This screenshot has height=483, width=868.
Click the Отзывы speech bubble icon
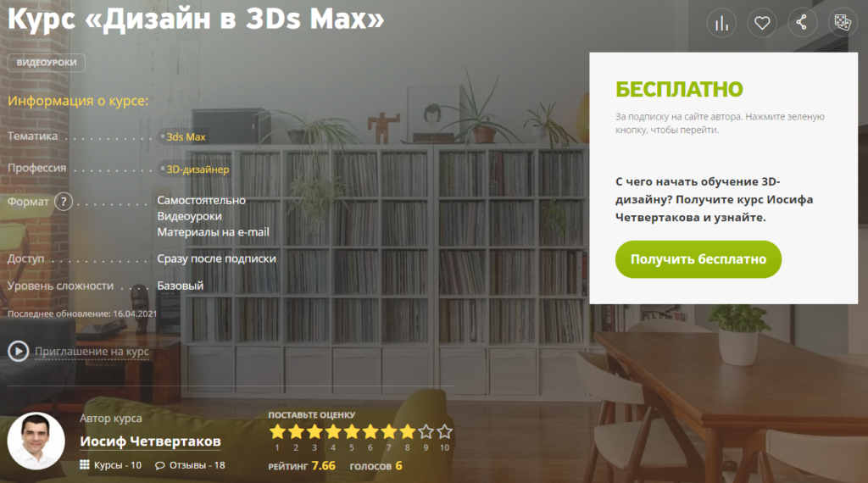point(160,465)
